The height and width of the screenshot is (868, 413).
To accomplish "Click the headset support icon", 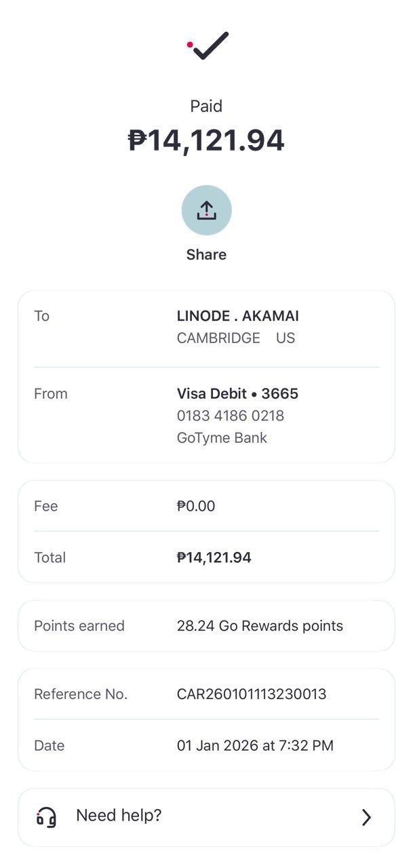I will (x=46, y=816).
